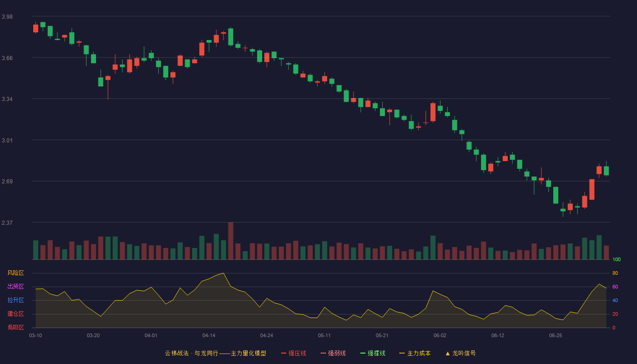Click the 60 indicator scale value

tap(615, 287)
